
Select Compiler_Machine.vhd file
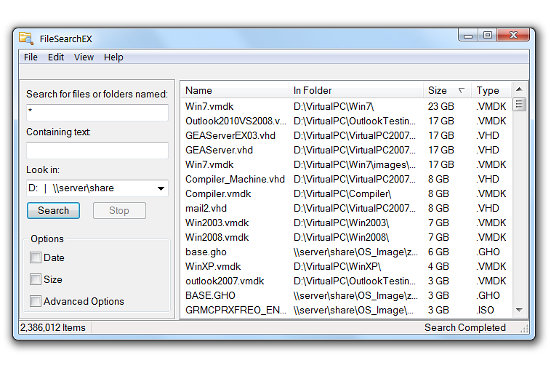click(x=346, y=179)
